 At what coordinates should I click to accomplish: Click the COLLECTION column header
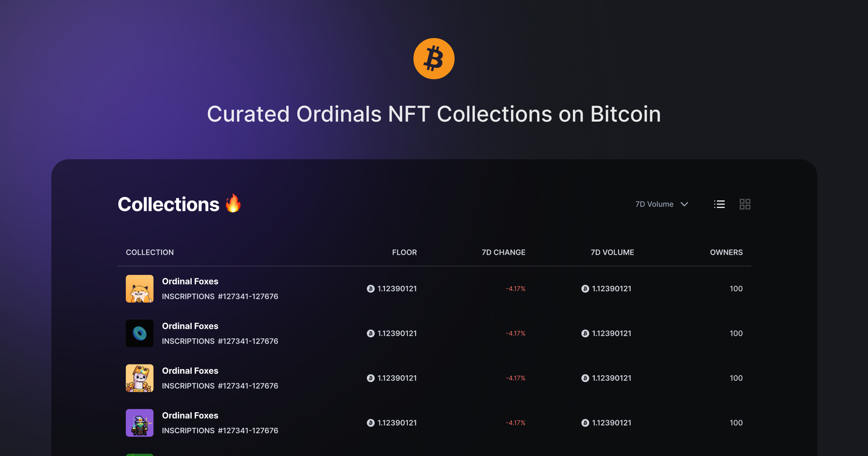150,252
